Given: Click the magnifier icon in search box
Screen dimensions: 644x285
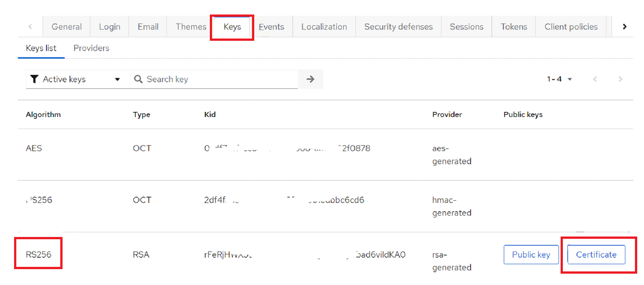Looking at the screenshot, I should [138, 79].
